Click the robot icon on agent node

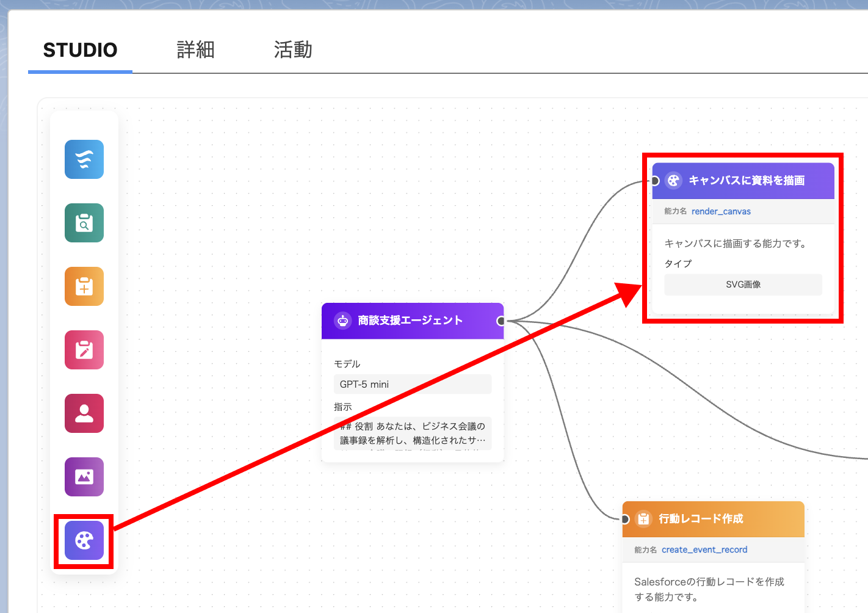click(x=343, y=321)
